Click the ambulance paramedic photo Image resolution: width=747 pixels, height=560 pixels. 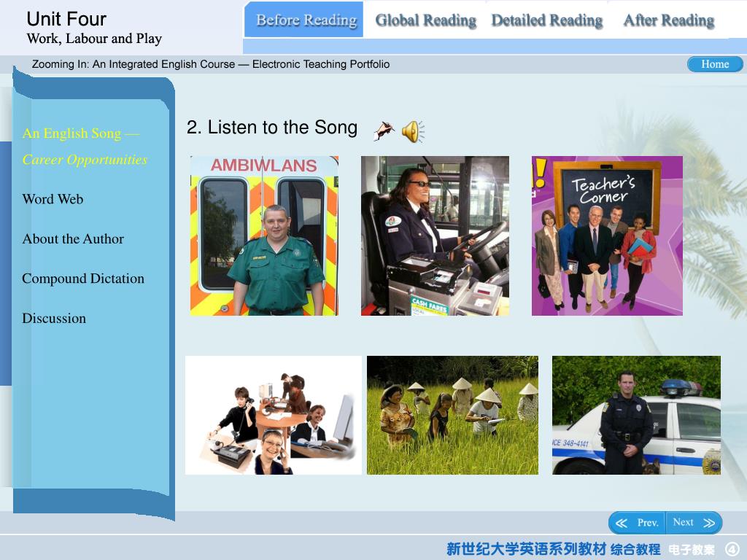(264, 236)
